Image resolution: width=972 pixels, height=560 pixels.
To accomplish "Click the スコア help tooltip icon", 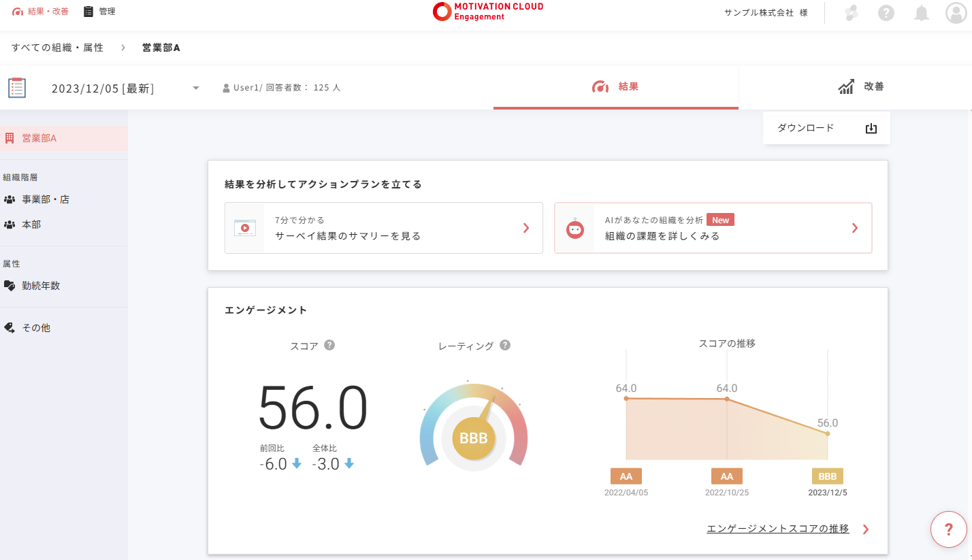I will coord(329,345).
